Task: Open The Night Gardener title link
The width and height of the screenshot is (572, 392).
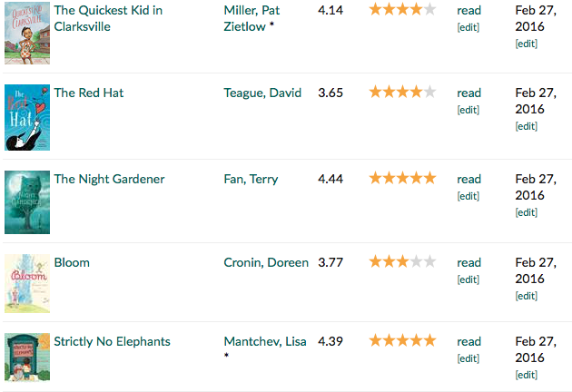Action: [x=109, y=179]
